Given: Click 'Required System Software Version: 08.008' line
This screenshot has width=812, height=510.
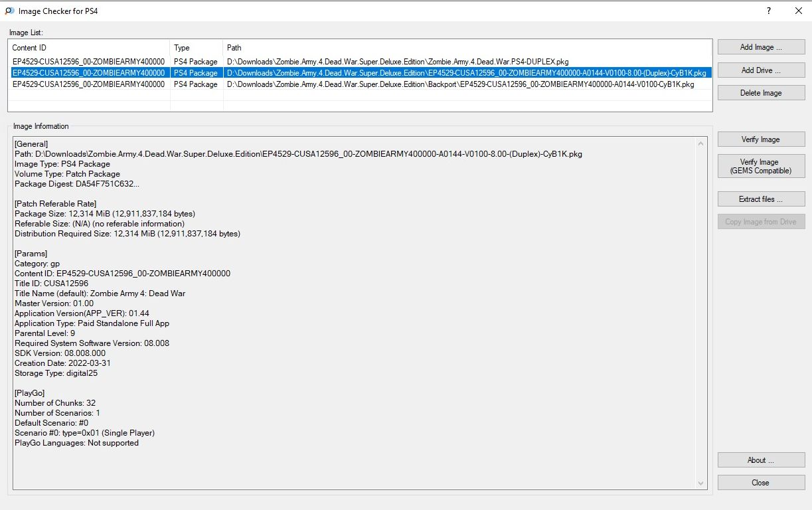Looking at the screenshot, I should 92,343.
